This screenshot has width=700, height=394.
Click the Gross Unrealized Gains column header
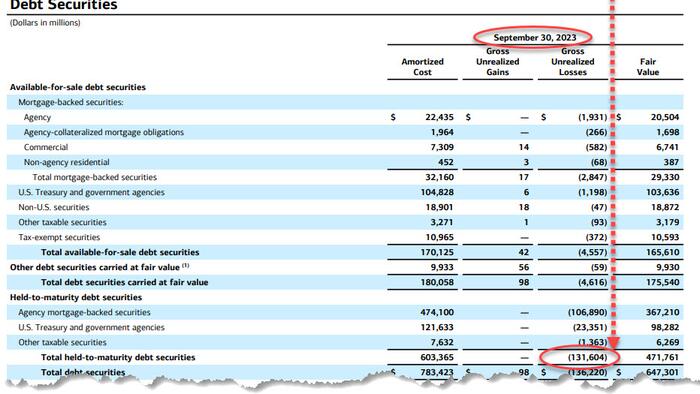pyautogui.click(x=497, y=62)
